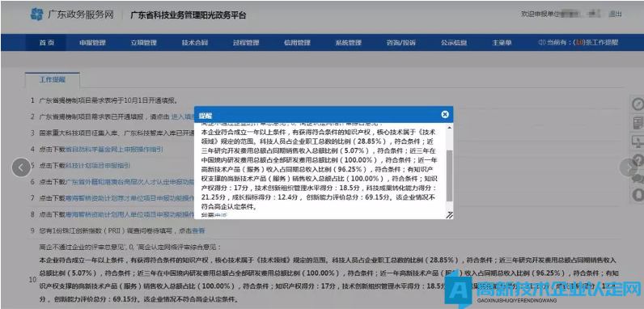Open the document icon in right sidebar

[x=638, y=122]
